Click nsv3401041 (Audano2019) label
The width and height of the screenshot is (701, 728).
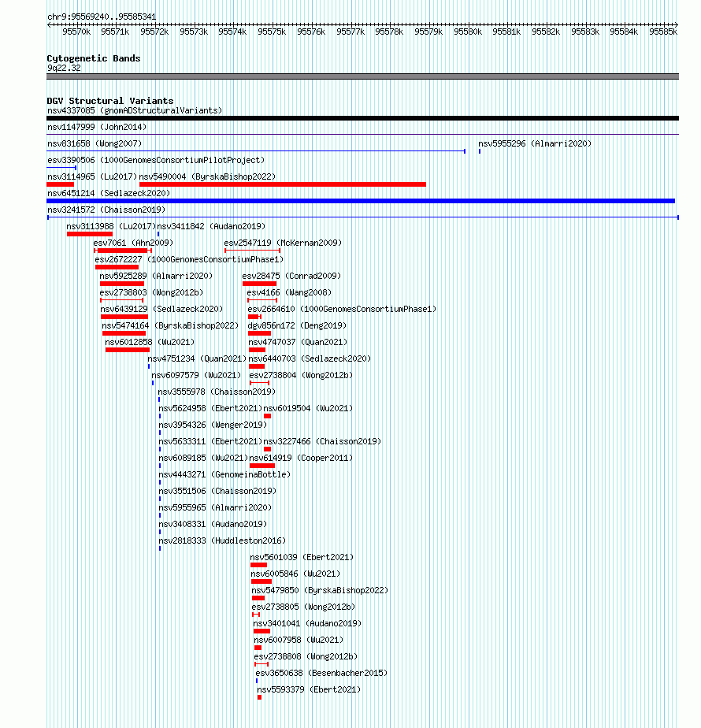tap(307, 623)
